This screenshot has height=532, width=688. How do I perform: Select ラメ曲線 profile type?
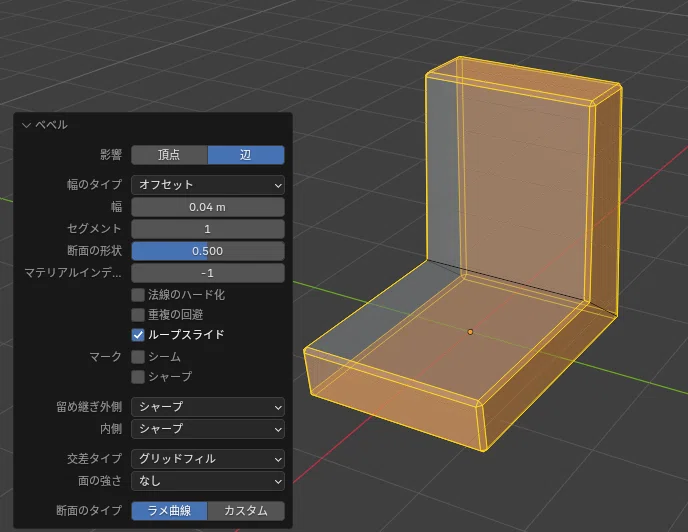[169, 511]
